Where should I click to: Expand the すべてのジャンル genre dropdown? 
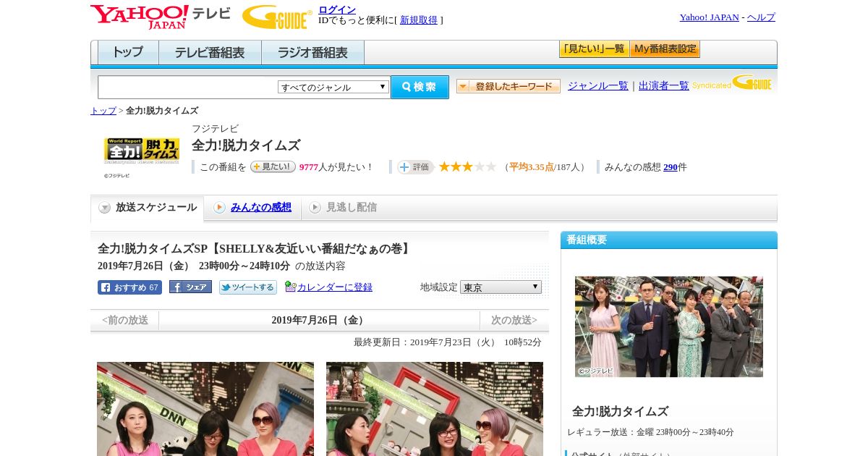click(x=333, y=87)
